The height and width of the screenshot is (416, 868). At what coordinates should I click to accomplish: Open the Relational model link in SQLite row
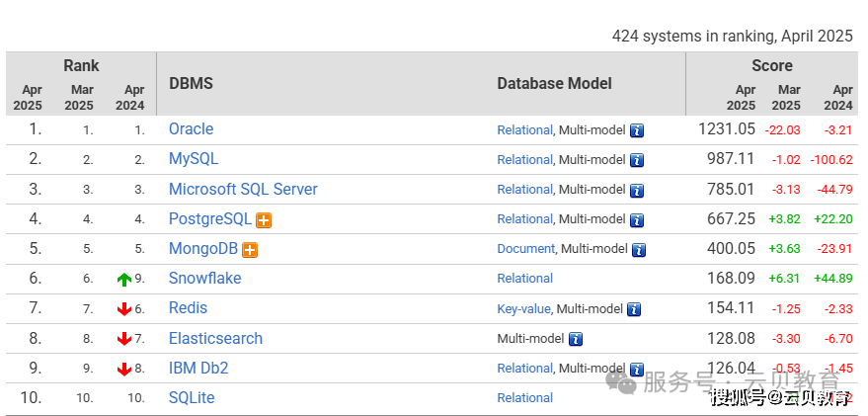tap(524, 398)
